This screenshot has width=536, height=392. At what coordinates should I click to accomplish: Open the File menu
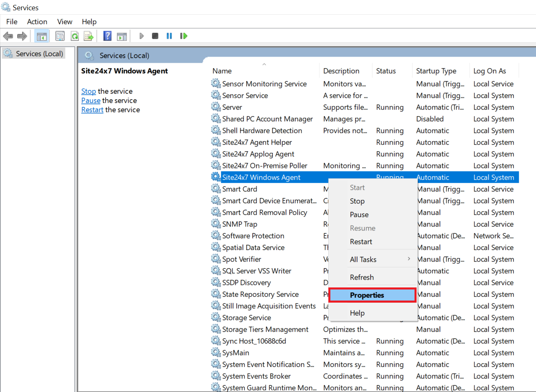[12, 22]
